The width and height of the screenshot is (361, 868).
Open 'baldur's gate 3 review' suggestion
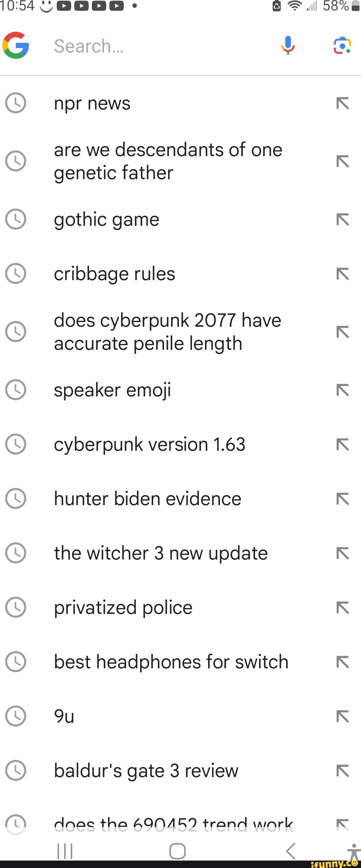146,771
